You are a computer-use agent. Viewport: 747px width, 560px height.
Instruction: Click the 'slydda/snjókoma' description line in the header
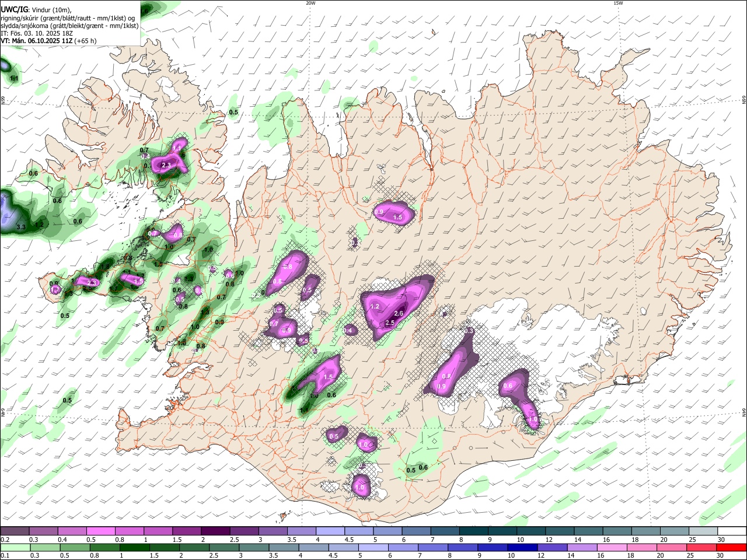69,26
